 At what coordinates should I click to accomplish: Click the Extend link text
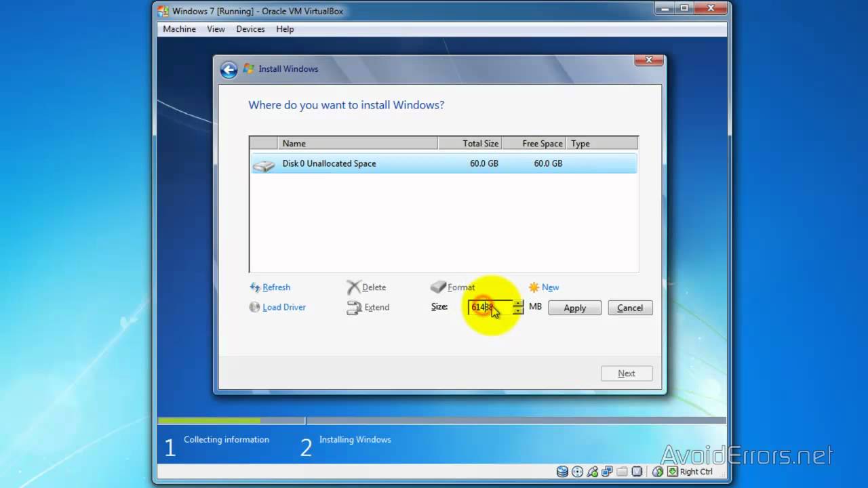pyautogui.click(x=377, y=307)
